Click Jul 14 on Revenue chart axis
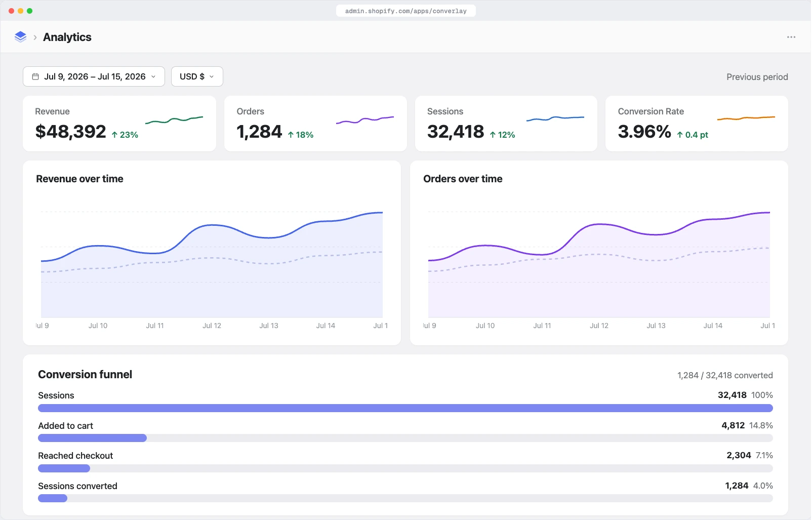This screenshot has height=520, width=812. [326, 326]
